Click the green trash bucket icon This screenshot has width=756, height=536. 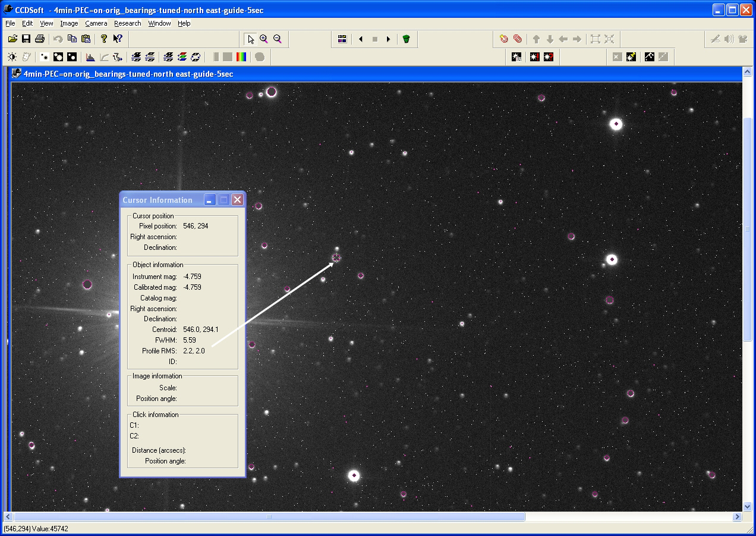[406, 39]
